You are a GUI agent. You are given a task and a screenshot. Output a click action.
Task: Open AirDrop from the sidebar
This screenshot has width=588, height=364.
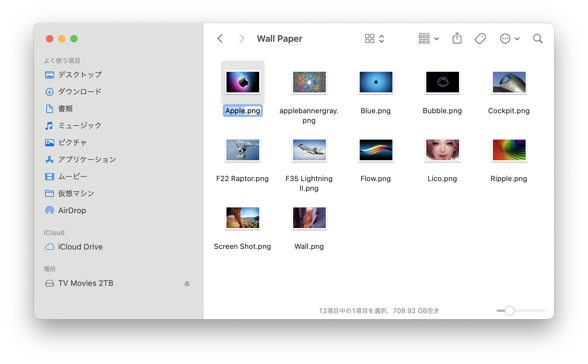click(x=72, y=210)
